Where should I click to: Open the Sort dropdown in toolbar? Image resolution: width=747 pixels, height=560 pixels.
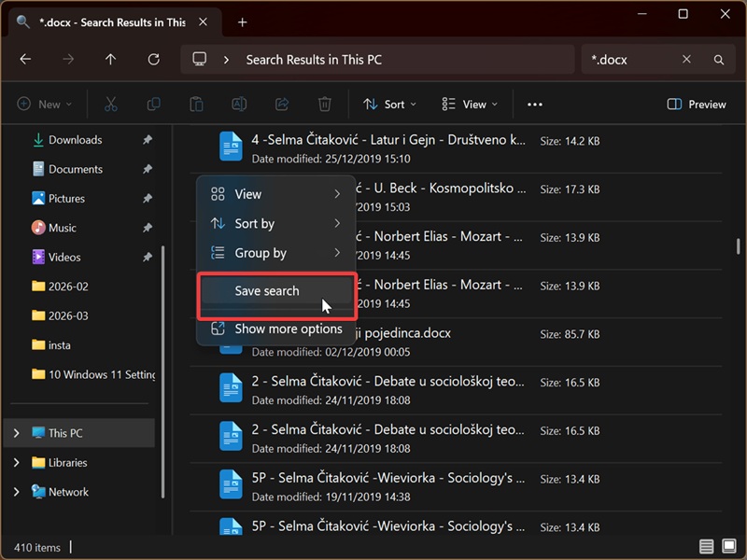click(x=389, y=105)
